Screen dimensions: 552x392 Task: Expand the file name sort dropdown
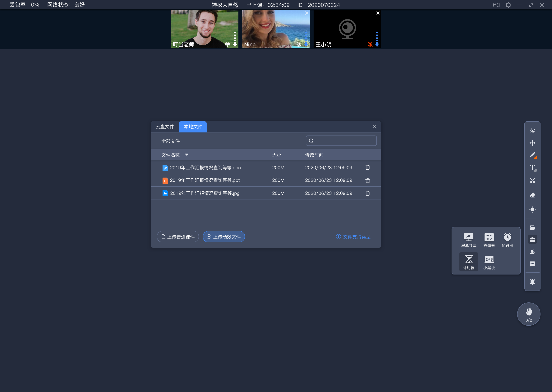point(187,155)
